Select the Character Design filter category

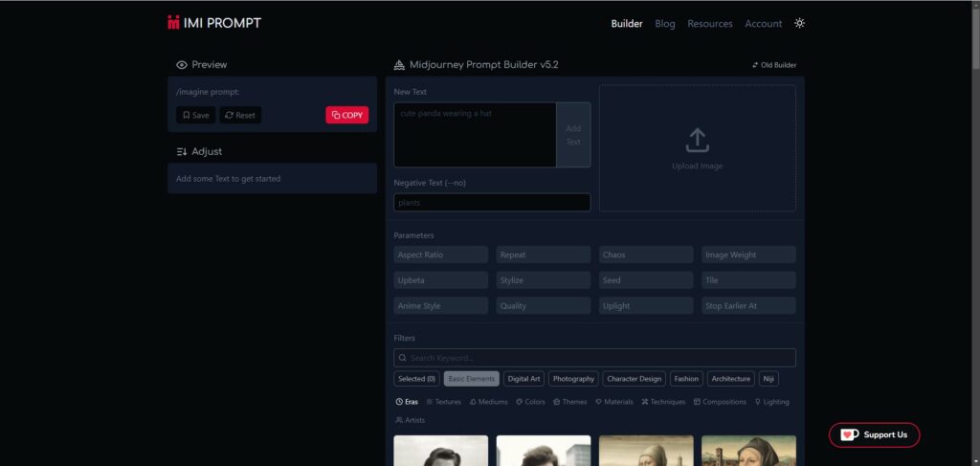click(x=635, y=379)
